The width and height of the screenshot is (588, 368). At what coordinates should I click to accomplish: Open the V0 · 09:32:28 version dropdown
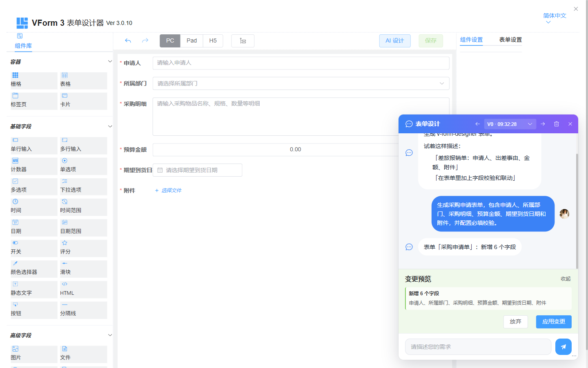510,124
